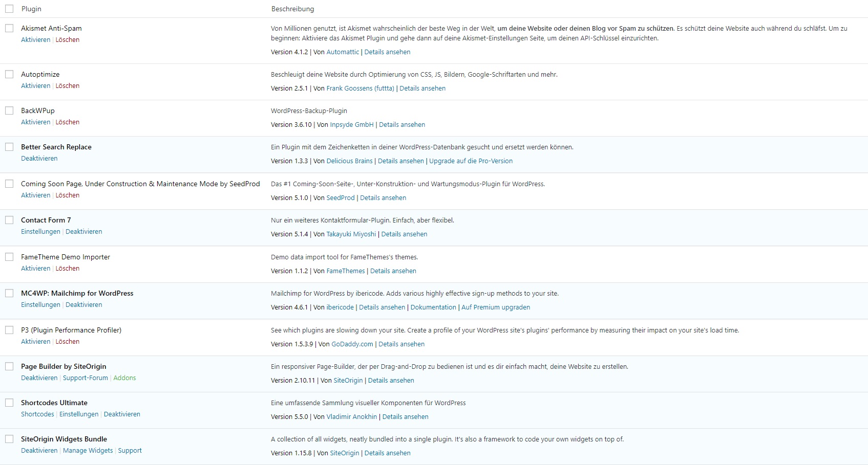The height and width of the screenshot is (465, 868).
Task: Click the green Addons link
Action: tap(124, 378)
